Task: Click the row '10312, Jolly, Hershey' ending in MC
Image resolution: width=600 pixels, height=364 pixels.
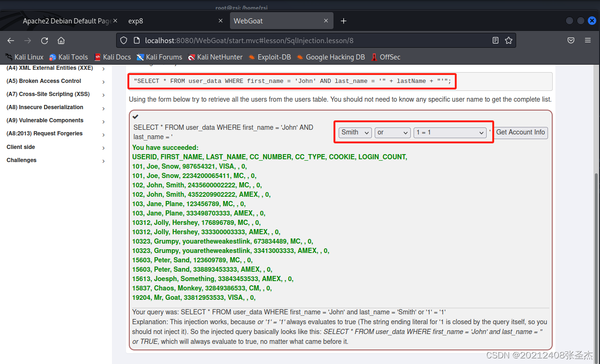Action: pos(196,223)
